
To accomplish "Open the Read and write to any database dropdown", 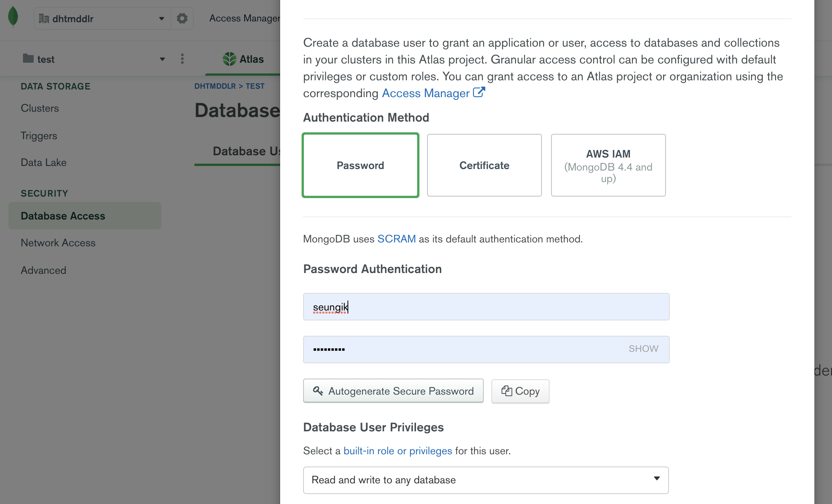I will tap(486, 480).
